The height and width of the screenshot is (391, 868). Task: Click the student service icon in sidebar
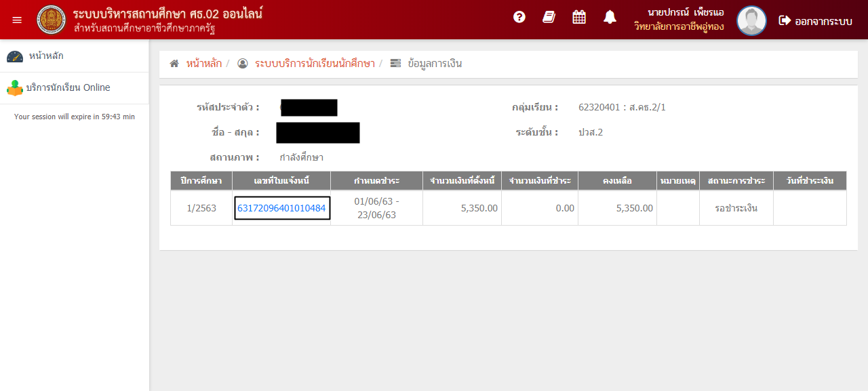(14, 88)
